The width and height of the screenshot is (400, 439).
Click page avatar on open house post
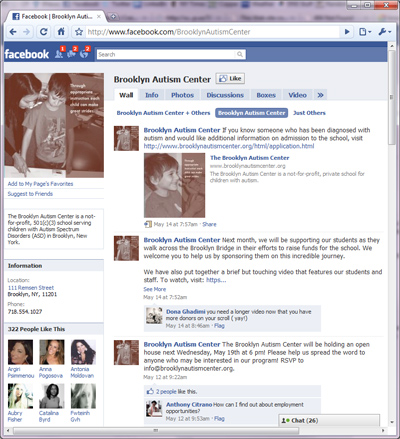[126, 353]
